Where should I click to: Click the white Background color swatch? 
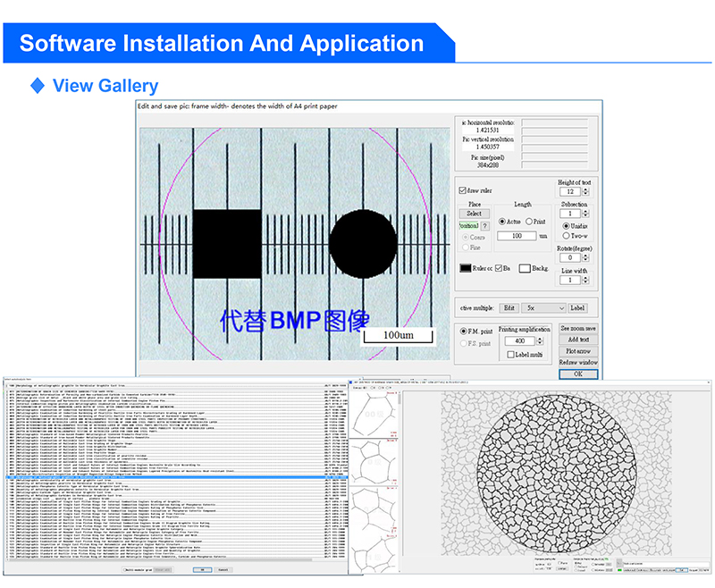525,268
